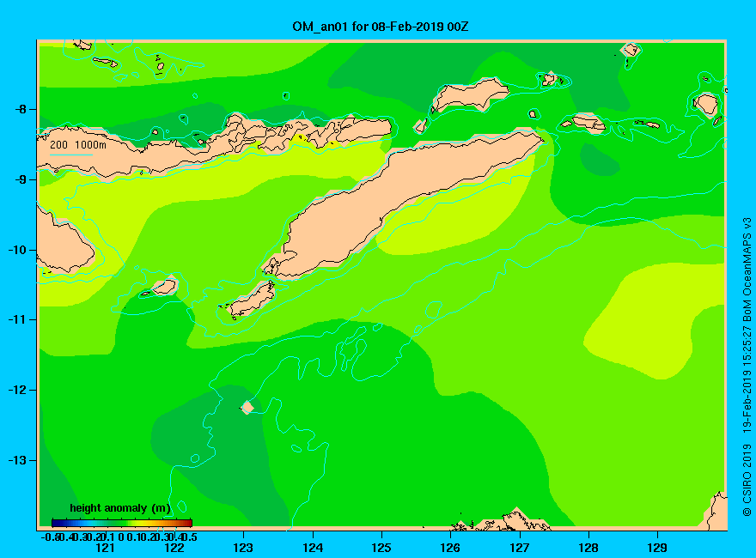
Task: Click longitude label 128
Action: 588,548
